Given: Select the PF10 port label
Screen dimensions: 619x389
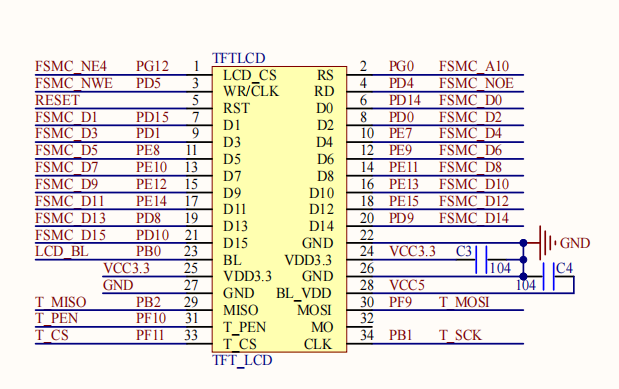Looking at the screenshot, I should click(151, 318).
